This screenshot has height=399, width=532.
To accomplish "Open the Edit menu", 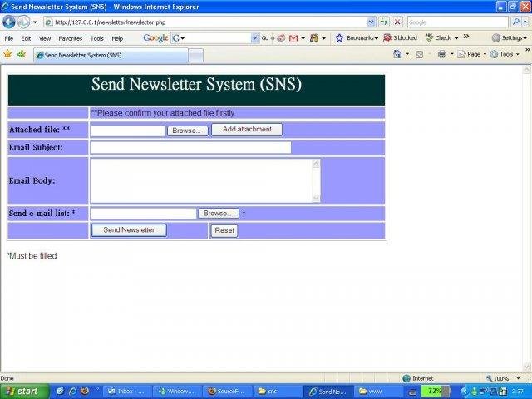I will pyautogui.click(x=26, y=39).
